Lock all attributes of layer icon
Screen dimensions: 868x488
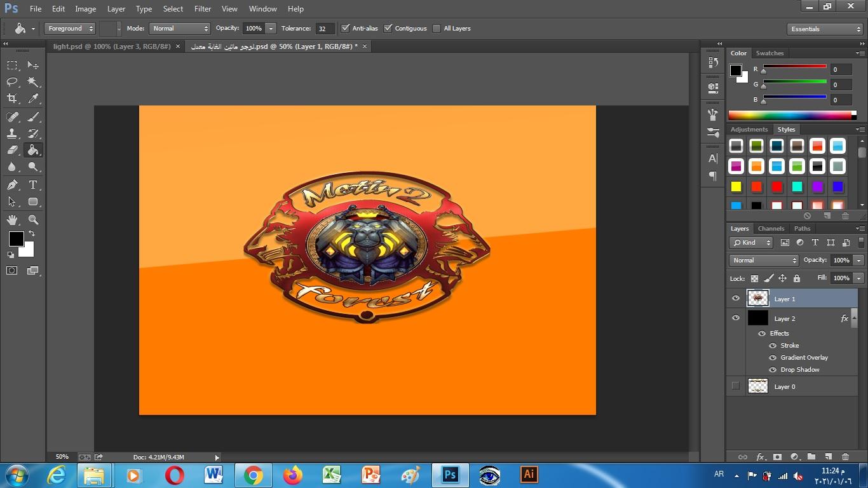pos(797,278)
